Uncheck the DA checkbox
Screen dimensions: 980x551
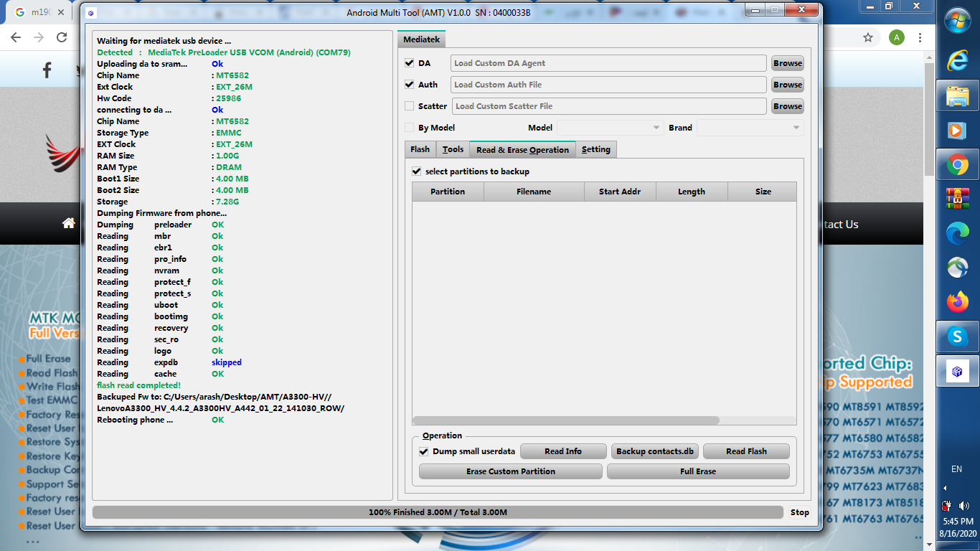click(410, 63)
